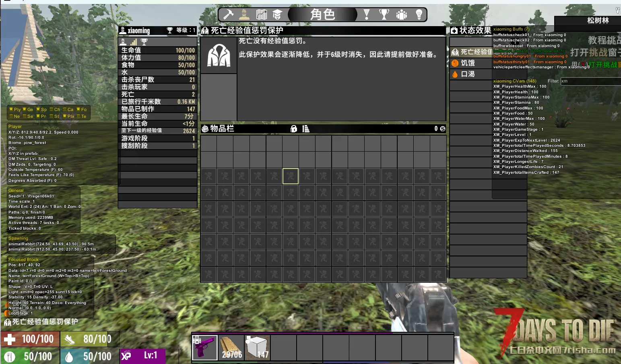The image size is (621, 364).
Task: Enable the Ch debug checkbox
Action: (52, 109)
